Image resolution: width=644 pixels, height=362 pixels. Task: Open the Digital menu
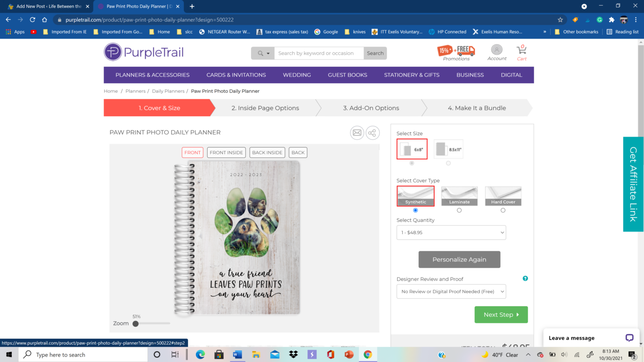pyautogui.click(x=511, y=75)
